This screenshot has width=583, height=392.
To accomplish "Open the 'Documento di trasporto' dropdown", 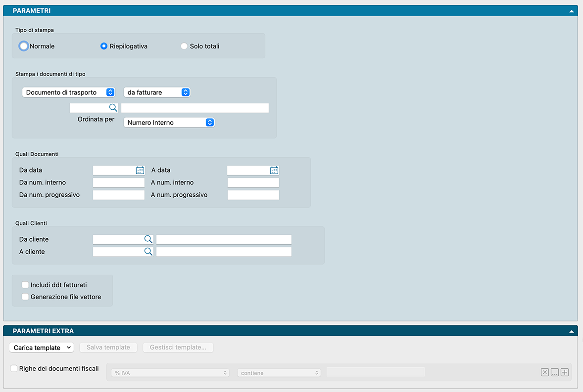I will (68, 92).
